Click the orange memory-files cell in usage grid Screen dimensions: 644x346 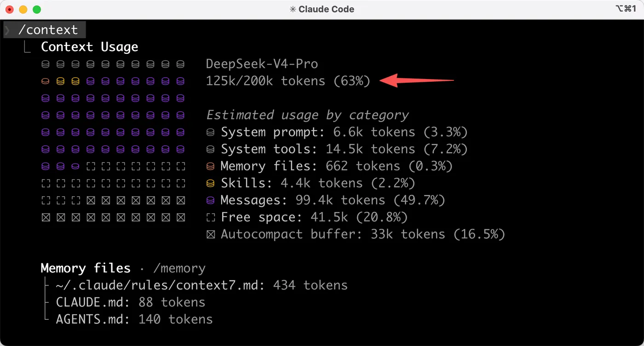click(45, 81)
